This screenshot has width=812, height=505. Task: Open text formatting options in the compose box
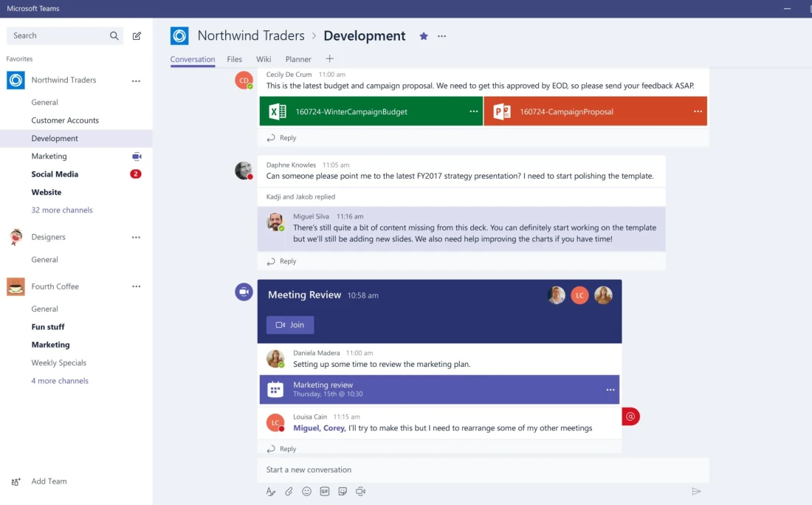[x=270, y=491]
